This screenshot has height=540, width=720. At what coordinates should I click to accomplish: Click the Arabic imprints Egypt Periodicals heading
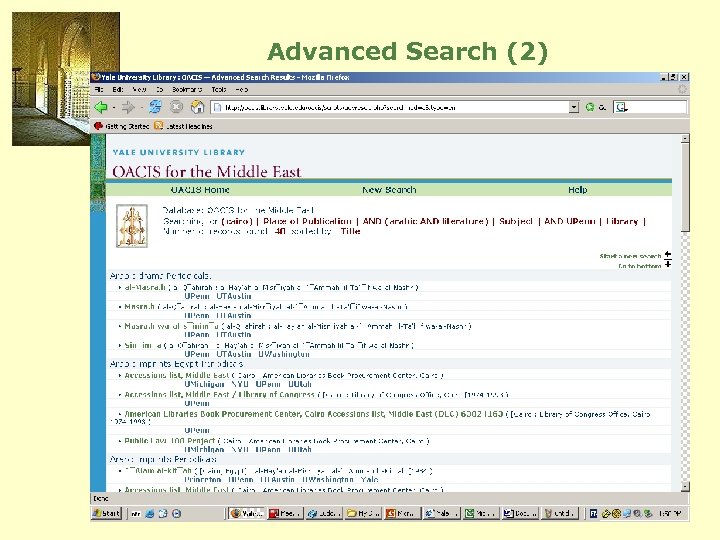click(x=176, y=364)
